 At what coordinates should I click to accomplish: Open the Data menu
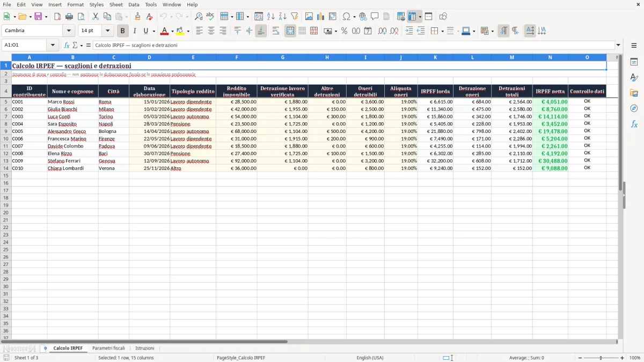tap(134, 4)
